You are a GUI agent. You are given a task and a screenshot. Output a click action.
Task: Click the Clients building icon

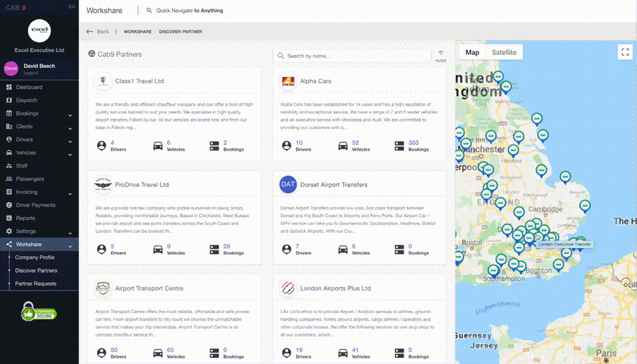(x=9, y=126)
